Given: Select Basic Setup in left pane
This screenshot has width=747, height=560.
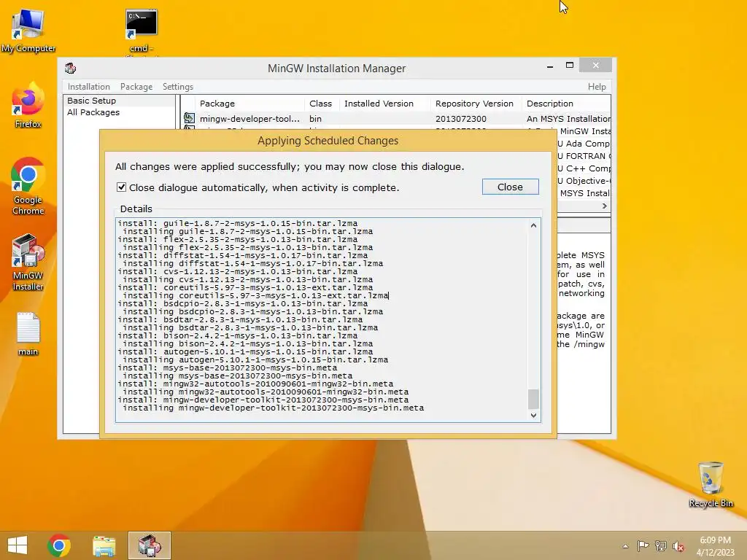Looking at the screenshot, I should click(x=91, y=101).
